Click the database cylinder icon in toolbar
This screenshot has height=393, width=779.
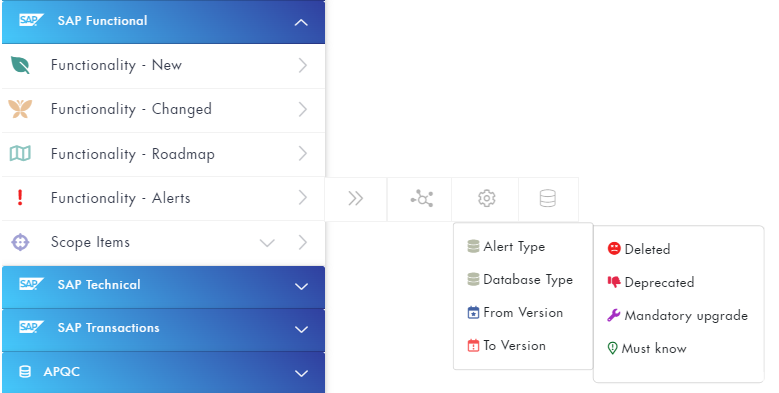coord(547,198)
